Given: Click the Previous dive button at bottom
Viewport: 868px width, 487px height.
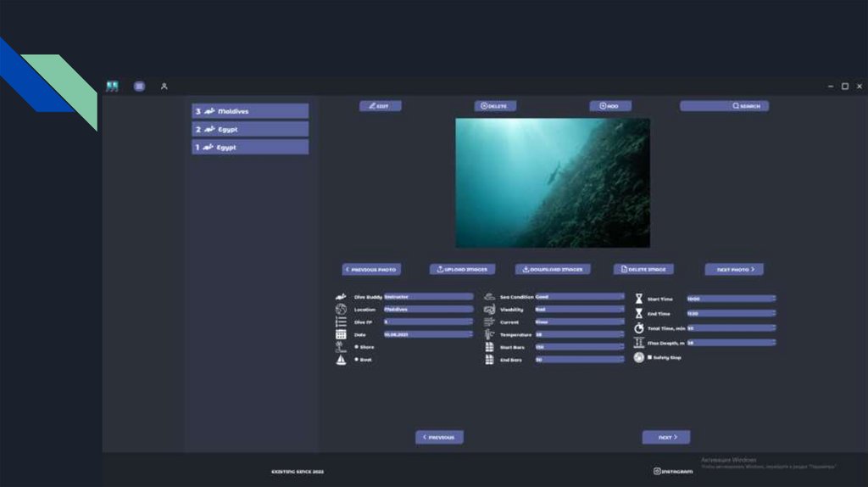Looking at the screenshot, I should [x=440, y=437].
